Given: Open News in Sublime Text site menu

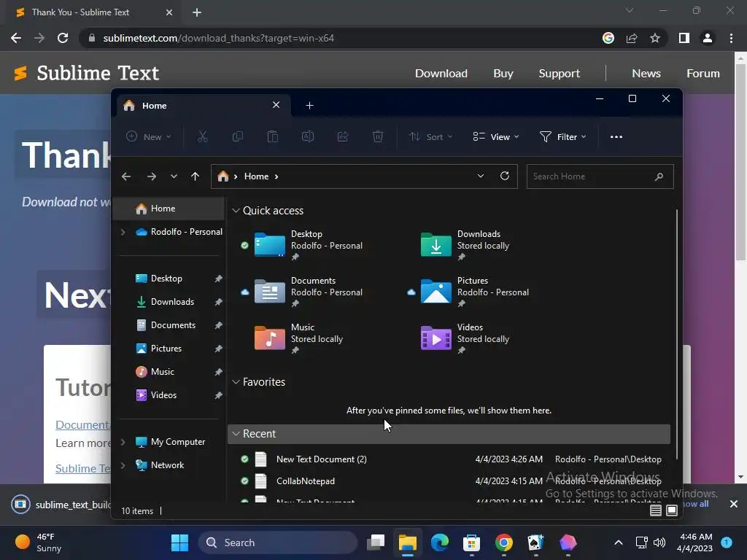Looking at the screenshot, I should click(x=646, y=74).
